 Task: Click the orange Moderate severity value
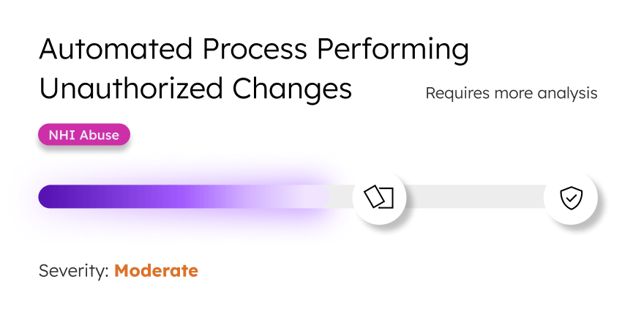pos(156,270)
